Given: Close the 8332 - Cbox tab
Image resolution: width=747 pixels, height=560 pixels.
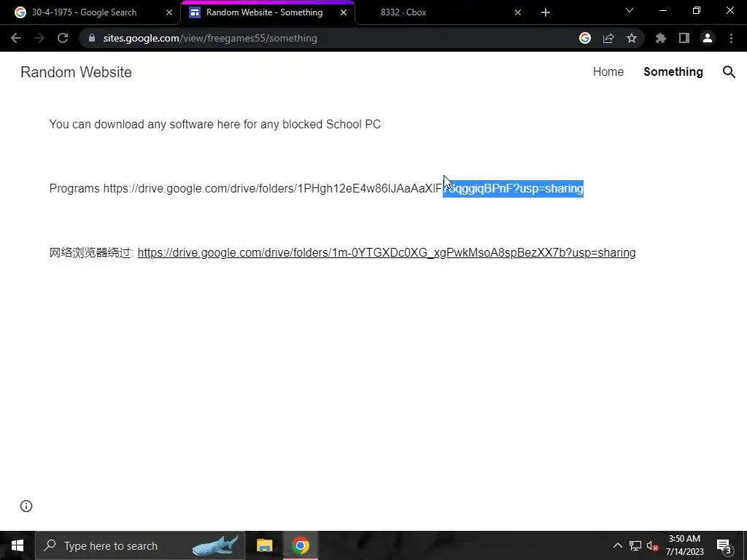Looking at the screenshot, I should [518, 12].
